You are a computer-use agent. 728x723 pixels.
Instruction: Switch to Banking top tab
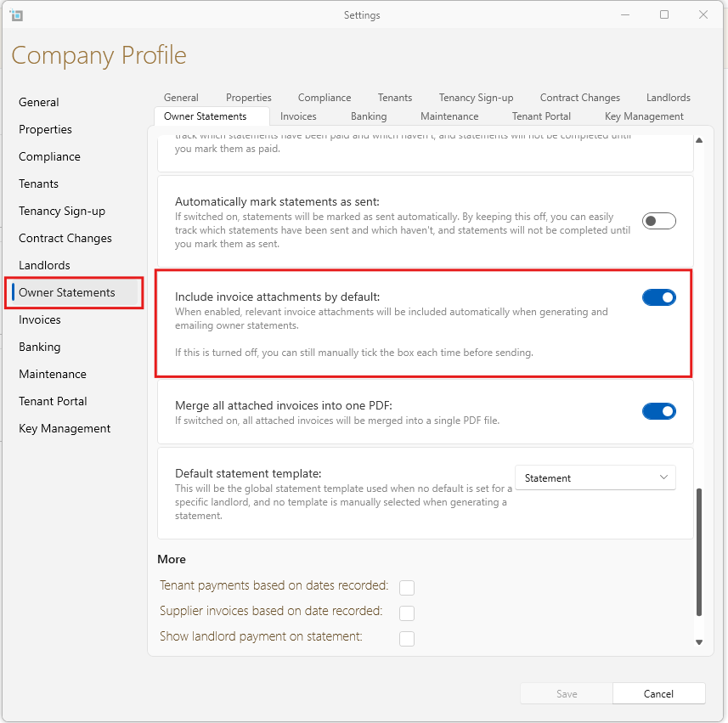[369, 116]
